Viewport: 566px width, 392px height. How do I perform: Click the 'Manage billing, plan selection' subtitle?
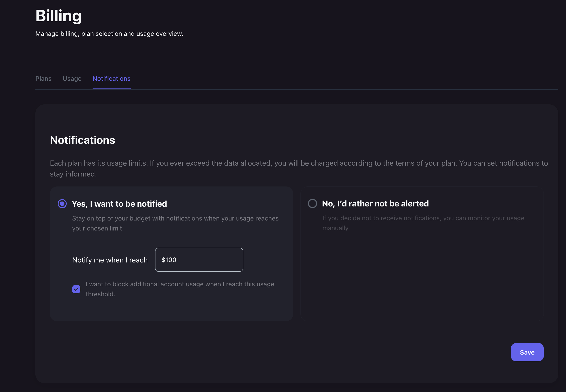(109, 34)
